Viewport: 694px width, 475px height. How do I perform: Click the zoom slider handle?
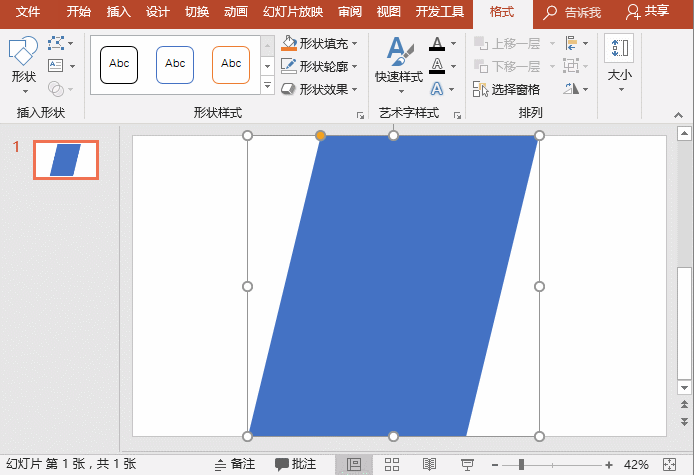pos(521,465)
